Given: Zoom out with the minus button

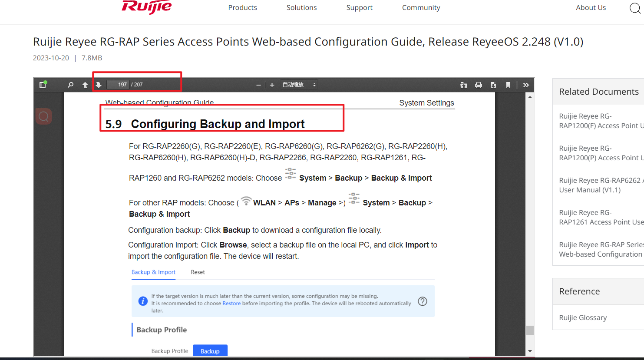Looking at the screenshot, I should [x=258, y=85].
